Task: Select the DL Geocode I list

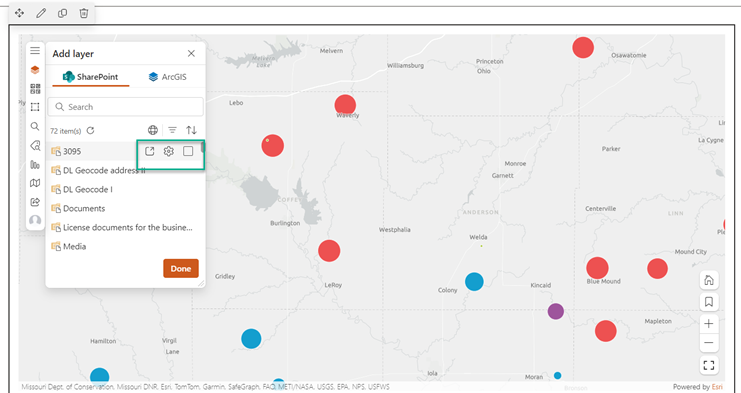Action: pos(124,189)
